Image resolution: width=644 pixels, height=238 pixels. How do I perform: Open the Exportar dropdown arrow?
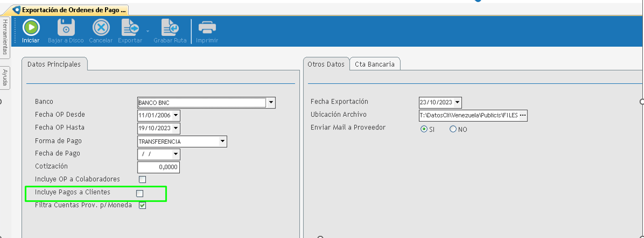click(147, 31)
